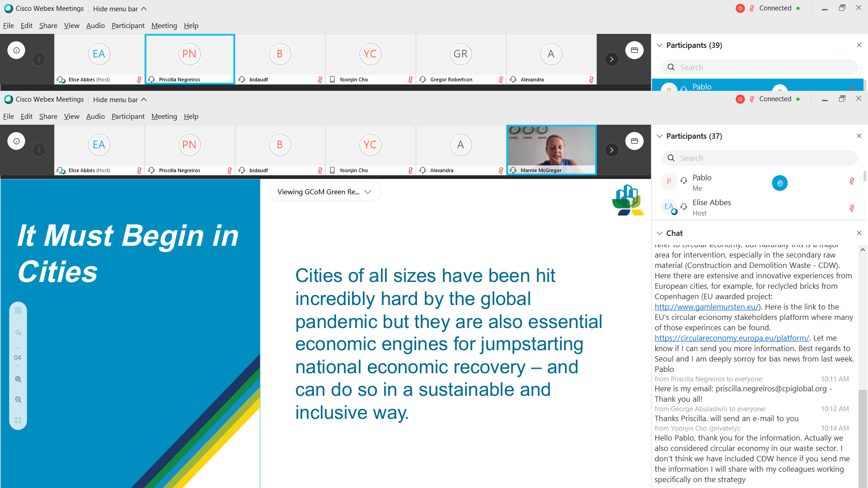Open thumbnail grid view in slide toolbar
This screenshot has width=868, height=488.
point(18,310)
